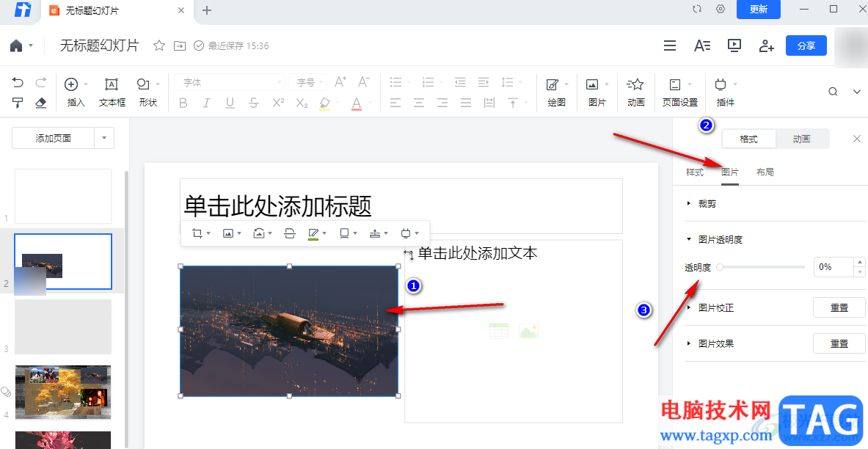Increase paragraph indent
The height and width of the screenshot is (449, 868).
pos(484,82)
